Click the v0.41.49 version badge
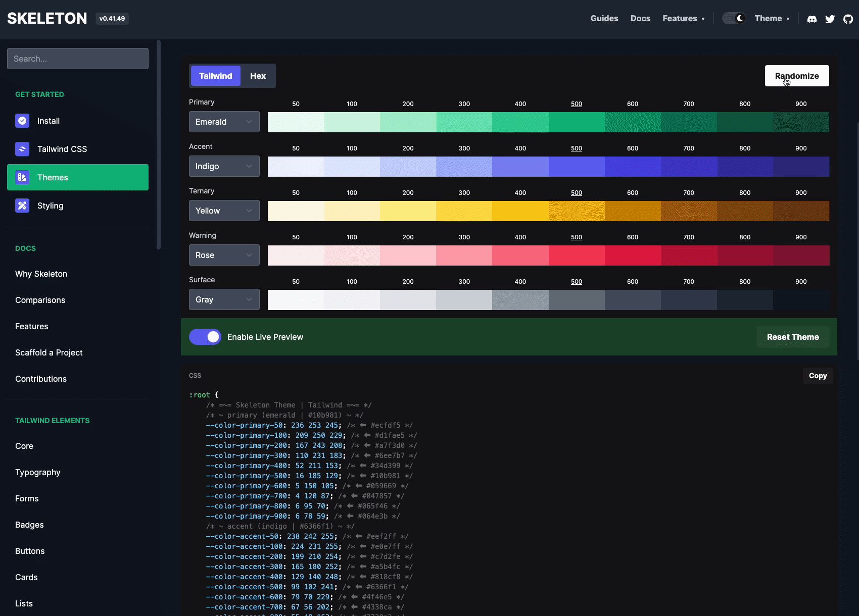The width and height of the screenshot is (859, 616). 112,19
